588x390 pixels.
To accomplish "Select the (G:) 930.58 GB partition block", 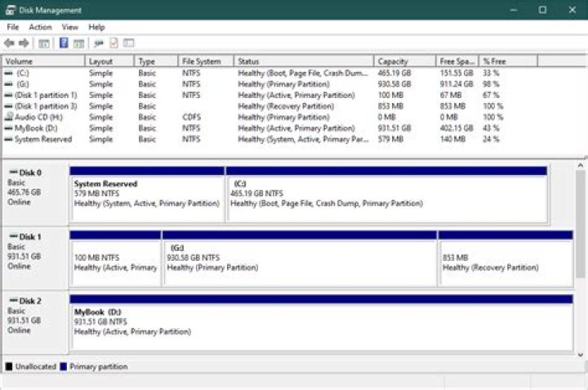I will [300, 258].
